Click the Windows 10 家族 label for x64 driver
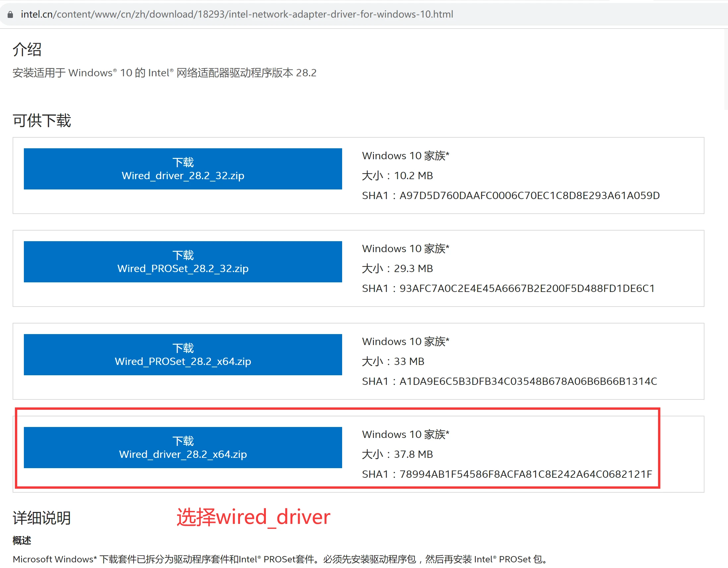 (405, 434)
